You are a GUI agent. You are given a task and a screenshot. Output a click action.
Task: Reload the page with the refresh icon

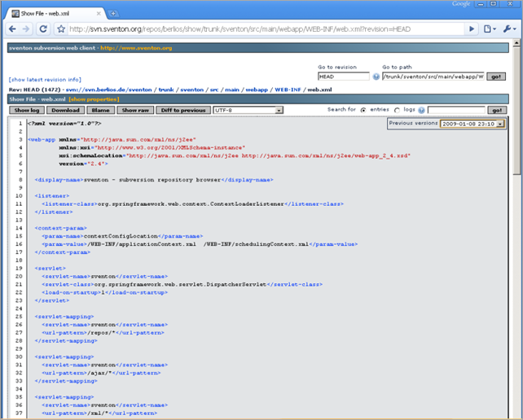coord(42,29)
